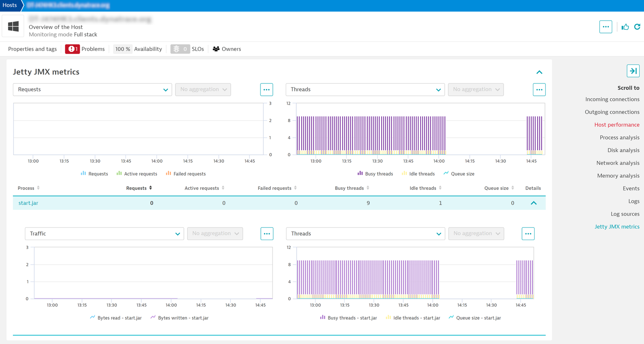Jump to Logs section
This screenshot has width=644, height=344.
634,201
